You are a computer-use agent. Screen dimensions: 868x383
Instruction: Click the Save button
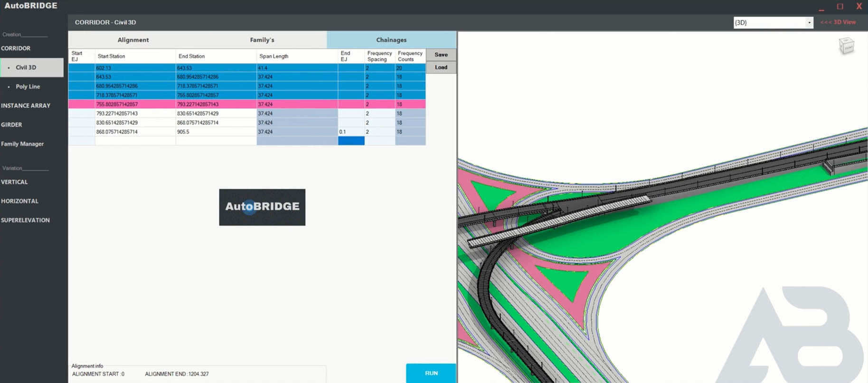pyautogui.click(x=441, y=55)
